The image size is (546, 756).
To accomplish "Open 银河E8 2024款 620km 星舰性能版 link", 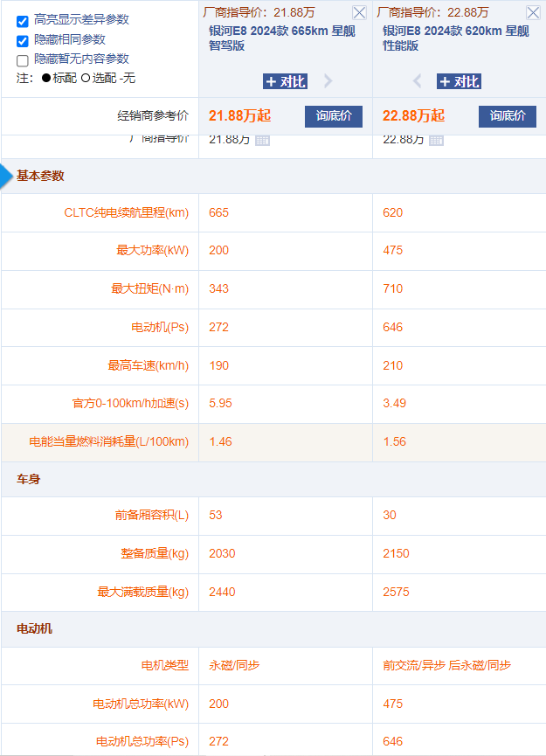I will tap(456, 38).
